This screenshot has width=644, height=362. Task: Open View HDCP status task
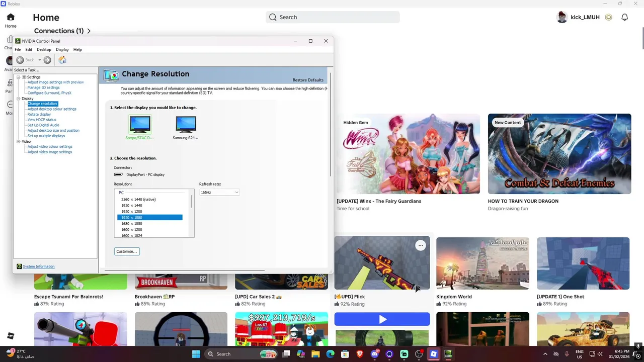click(42, 120)
